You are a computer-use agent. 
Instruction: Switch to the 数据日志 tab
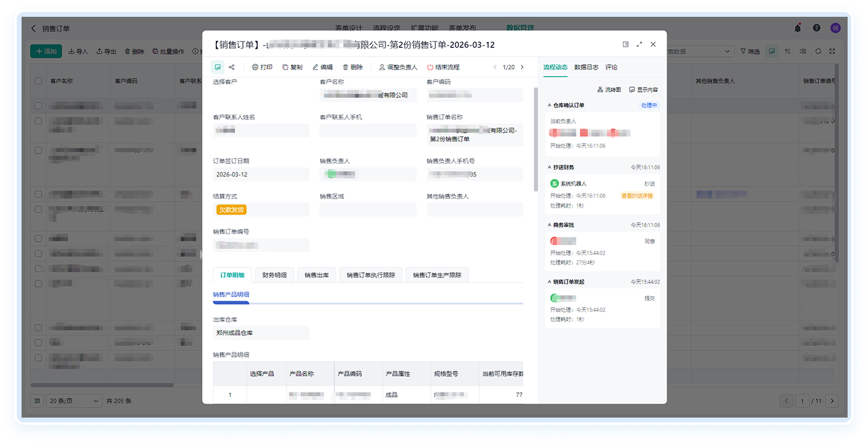click(x=586, y=67)
